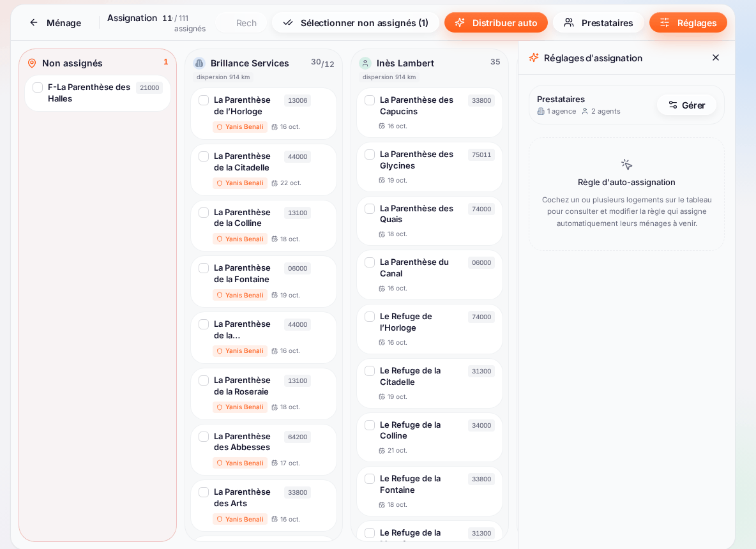The image size is (756, 549).
Task: Check La Parenthèse de la Roseraie
Action: (204, 380)
